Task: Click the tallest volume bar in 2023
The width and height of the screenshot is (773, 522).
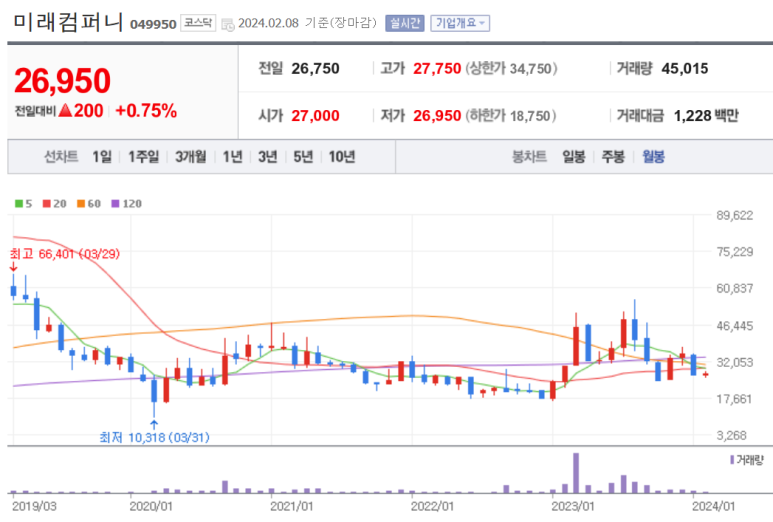Action: (576, 473)
